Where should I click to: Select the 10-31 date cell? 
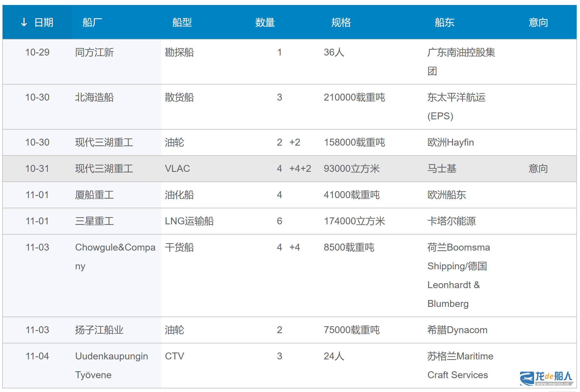pyautogui.click(x=37, y=169)
